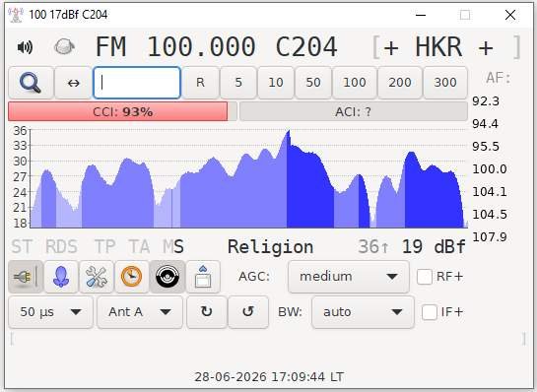Open settings wrench and screwdriver icon
The width and height of the screenshot is (537, 392).
click(97, 277)
